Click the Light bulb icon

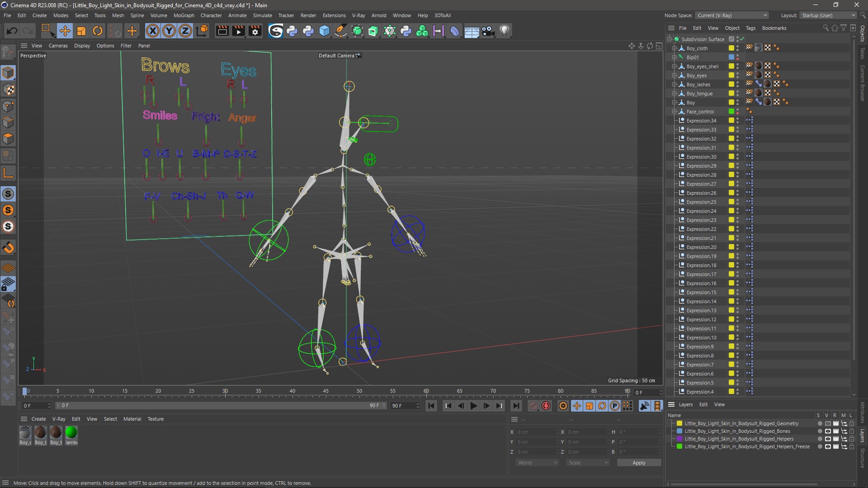click(505, 31)
